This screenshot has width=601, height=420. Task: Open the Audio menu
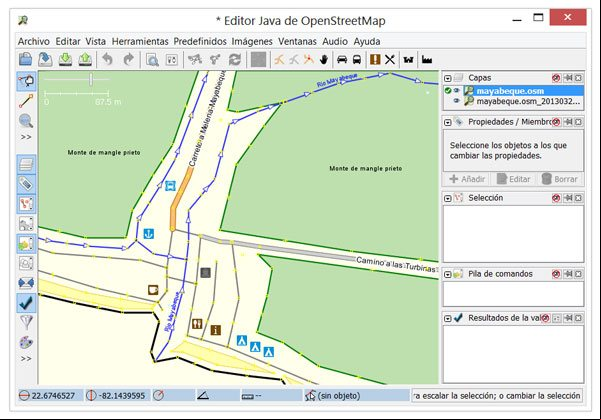335,41
